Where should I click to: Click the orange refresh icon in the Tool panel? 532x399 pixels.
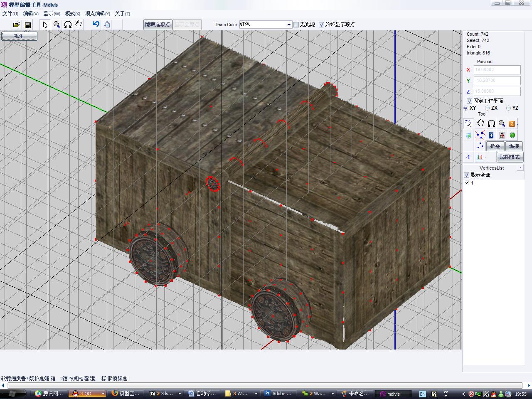[512, 123]
